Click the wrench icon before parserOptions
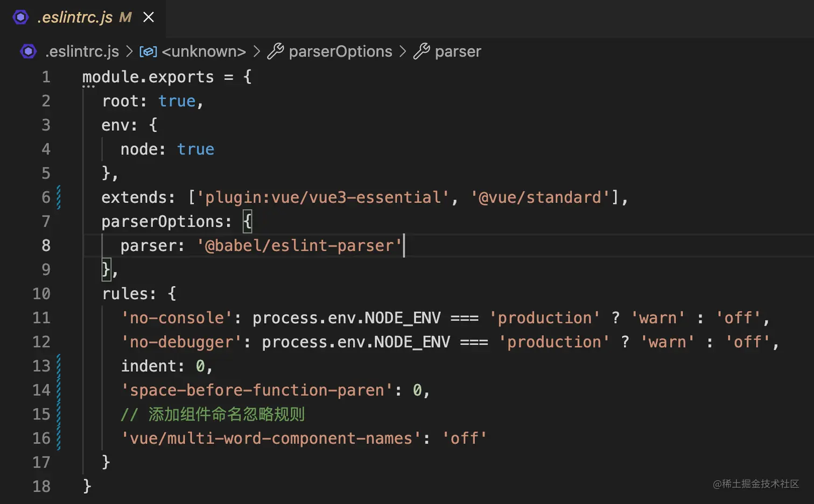The height and width of the screenshot is (504, 814). (x=275, y=52)
